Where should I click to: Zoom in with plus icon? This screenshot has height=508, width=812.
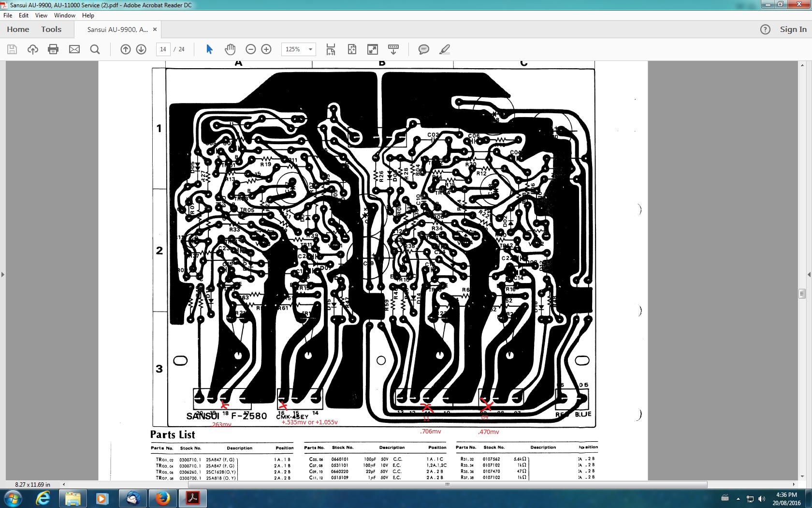pyautogui.click(x=266, y=49)
